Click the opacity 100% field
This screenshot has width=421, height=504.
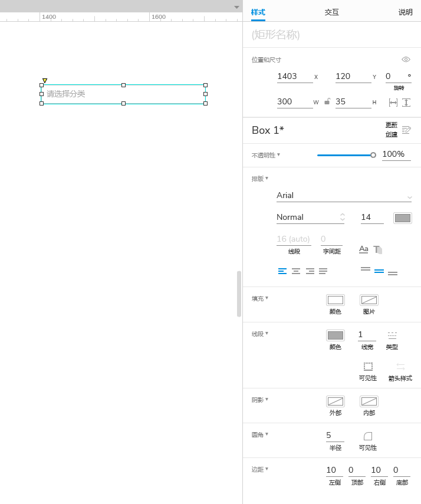(396, 154)
